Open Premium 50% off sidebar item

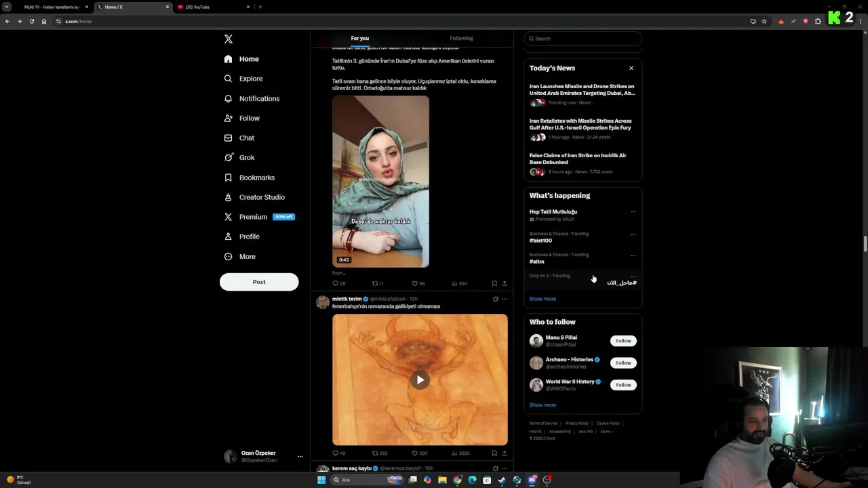(259, 217)
